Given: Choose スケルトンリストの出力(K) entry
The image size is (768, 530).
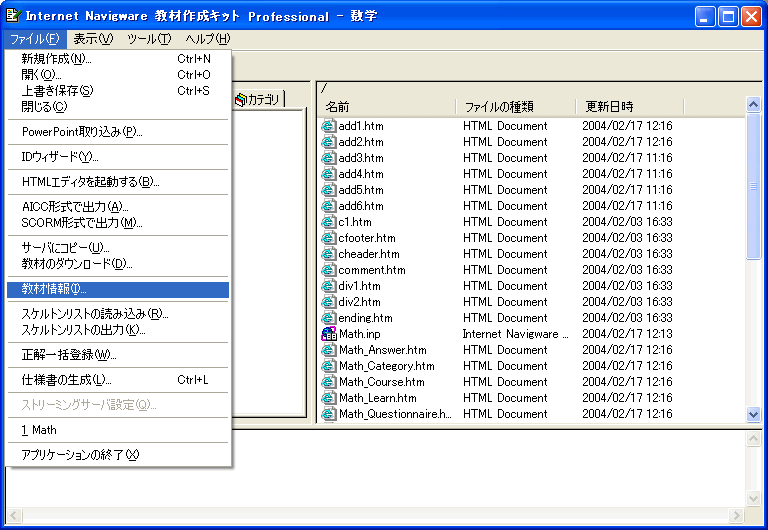Looking at the screenshot, I should 118,330.
